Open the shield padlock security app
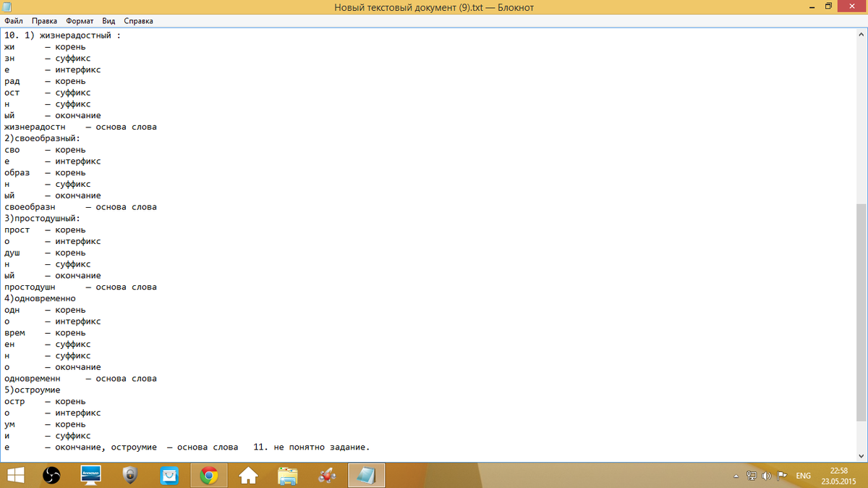This screenshot has width=868, height=488. 130,475
